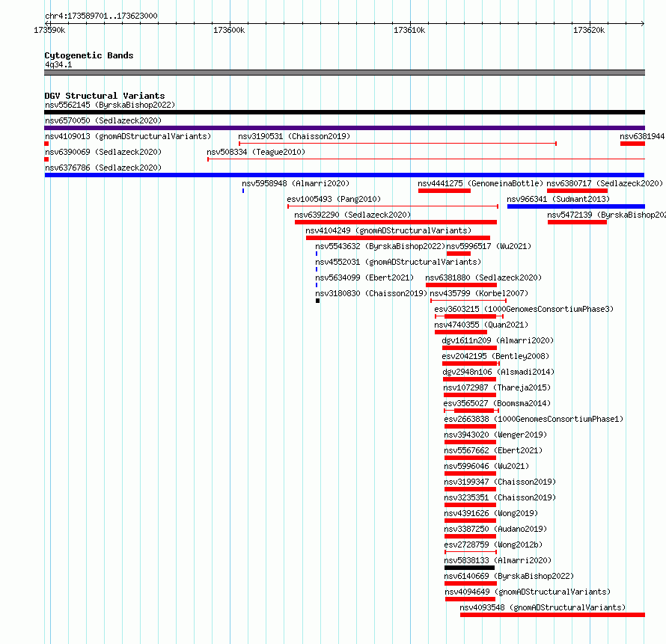Image resolution: width=666 pixels, height=644 pixels.
Task: Click the 173600k ruler tick label
Action: [x=229, y=31]
